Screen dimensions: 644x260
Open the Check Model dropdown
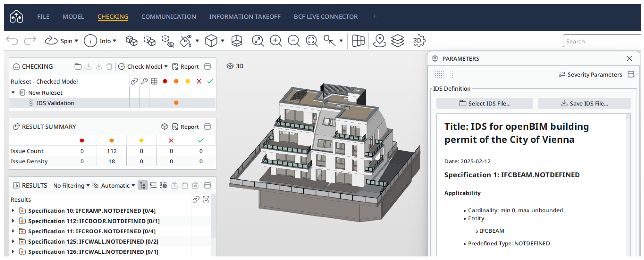pyautogui.click(x=166, y=67)
